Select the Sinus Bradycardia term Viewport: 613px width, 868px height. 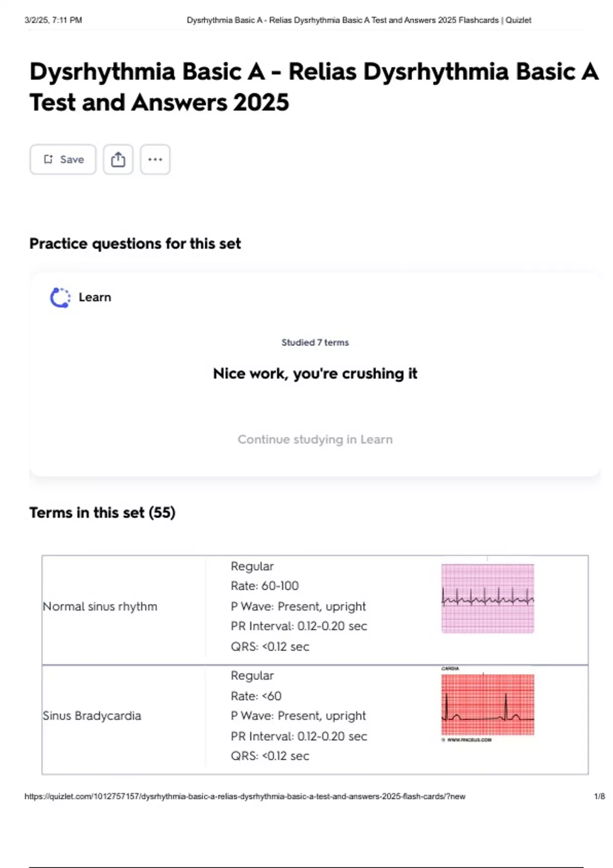tap(92, 716)
